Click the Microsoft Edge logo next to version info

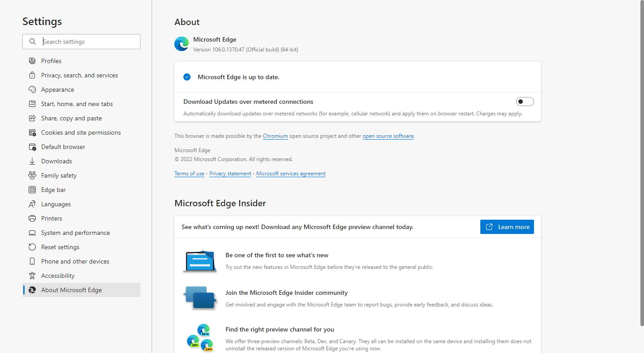(181, 44)
